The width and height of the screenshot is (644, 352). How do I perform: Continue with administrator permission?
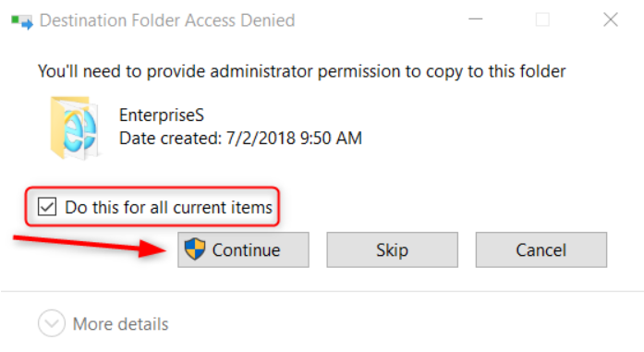click(243, 249)
